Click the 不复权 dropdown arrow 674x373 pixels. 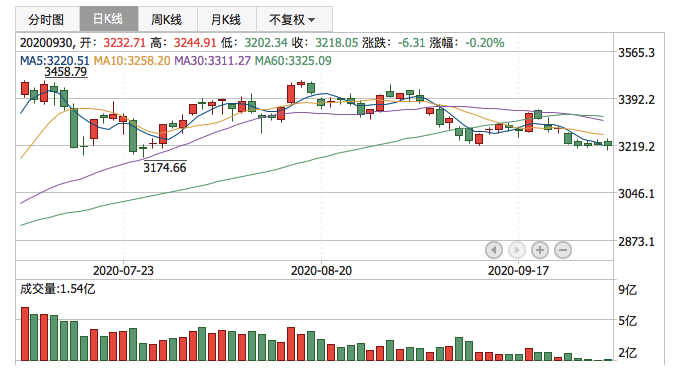coord(312,20)
